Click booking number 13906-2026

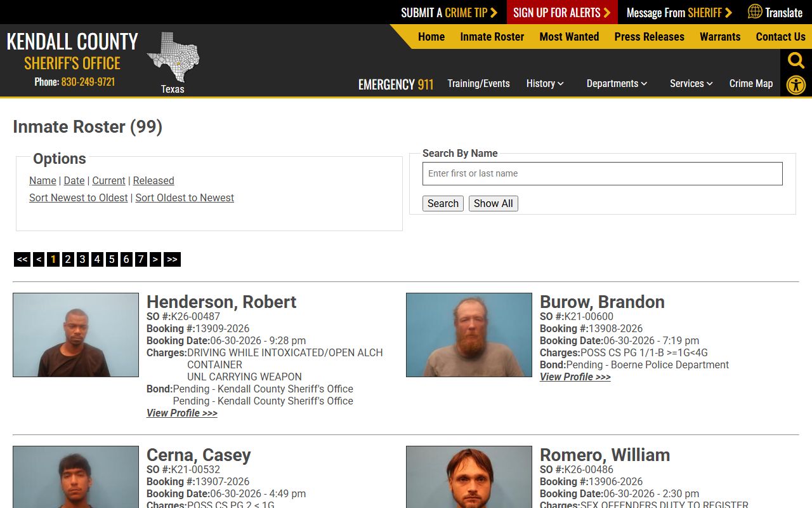615,481
